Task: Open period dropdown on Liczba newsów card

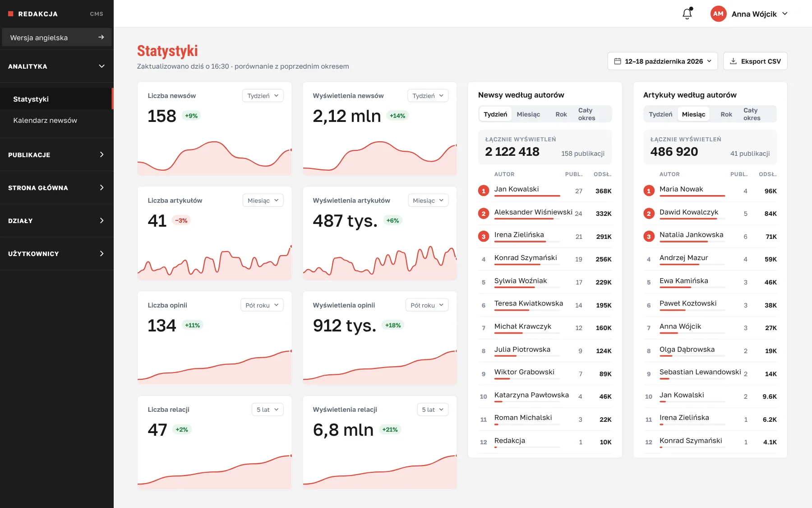Action: [263, 96]
